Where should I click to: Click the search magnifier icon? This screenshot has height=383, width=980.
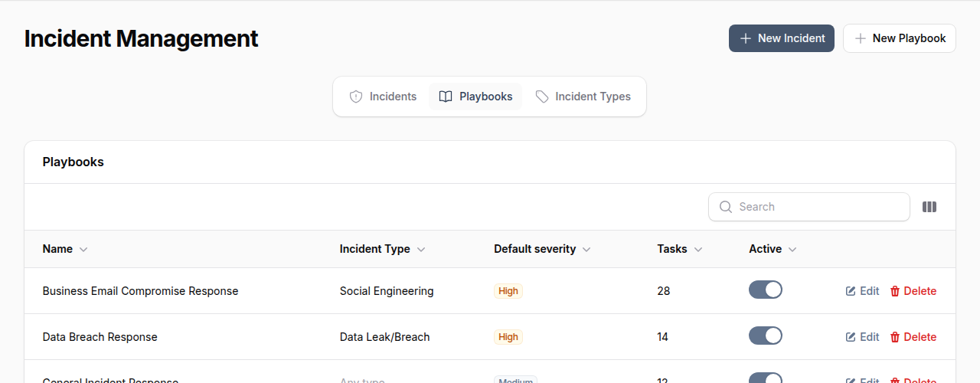[726, 207]
